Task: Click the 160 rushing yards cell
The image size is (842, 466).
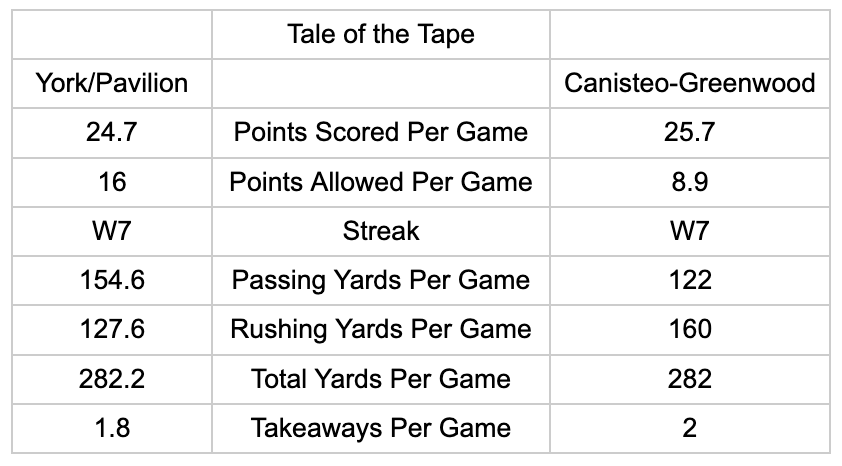Action: (x=689, y=330)
